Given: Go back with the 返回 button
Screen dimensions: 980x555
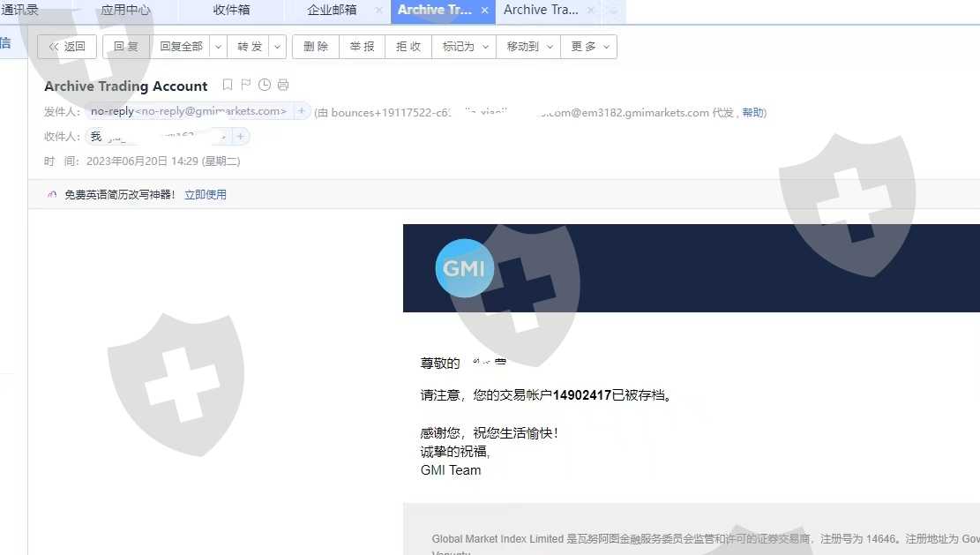Looking at the screenshot, I should point(67,46).
